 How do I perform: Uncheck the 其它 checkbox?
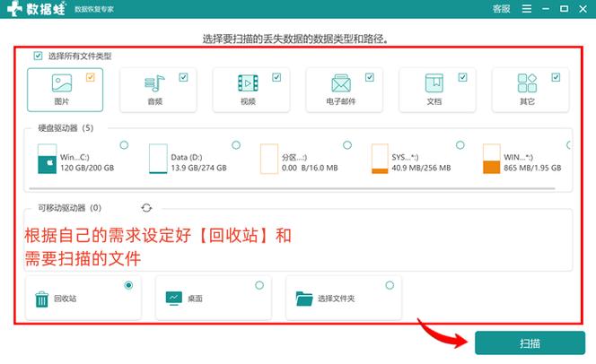(x=556, y=77)
